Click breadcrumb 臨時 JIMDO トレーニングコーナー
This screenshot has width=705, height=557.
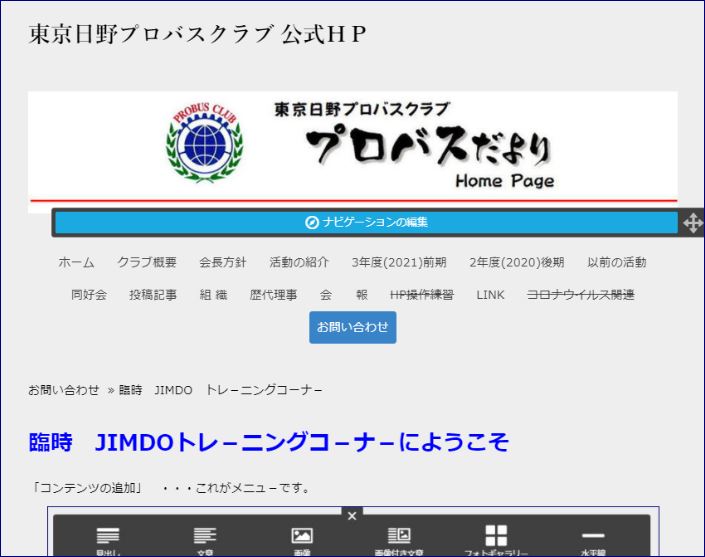(x=220, y=390)
